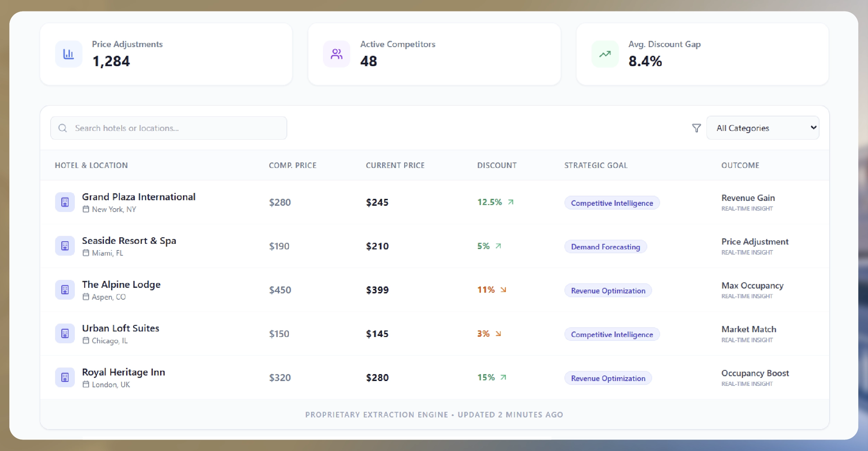The image size is (868, 451).
Task: Click the Active Competitors people icon
Action: pos(336,54)
